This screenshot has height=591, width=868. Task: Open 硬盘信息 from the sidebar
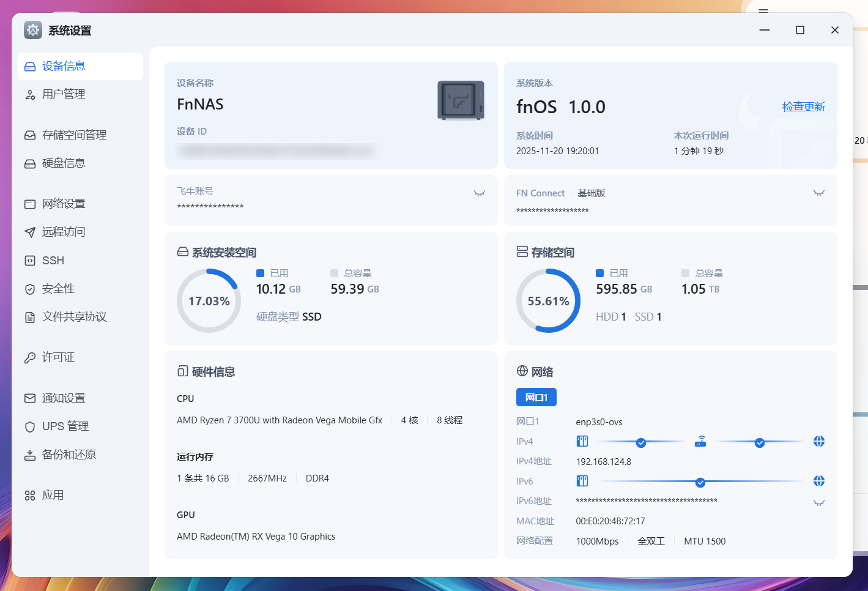click(x=64, y=163)
